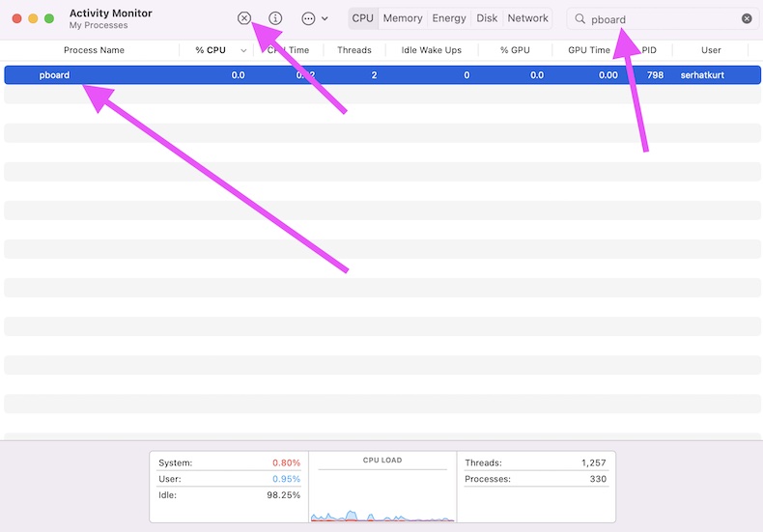Click the Activity Monitor window title
Screen dimensions: 763x532
[110, 14]
